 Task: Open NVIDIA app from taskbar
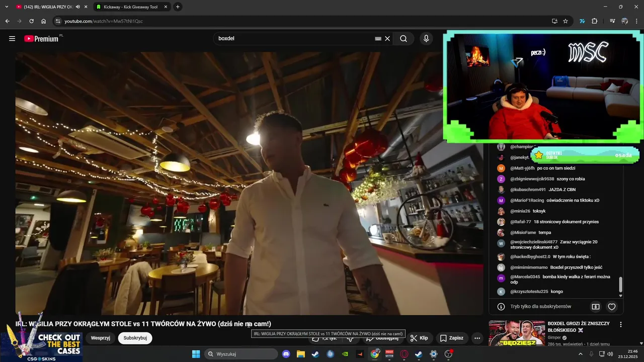pos(345,354)
